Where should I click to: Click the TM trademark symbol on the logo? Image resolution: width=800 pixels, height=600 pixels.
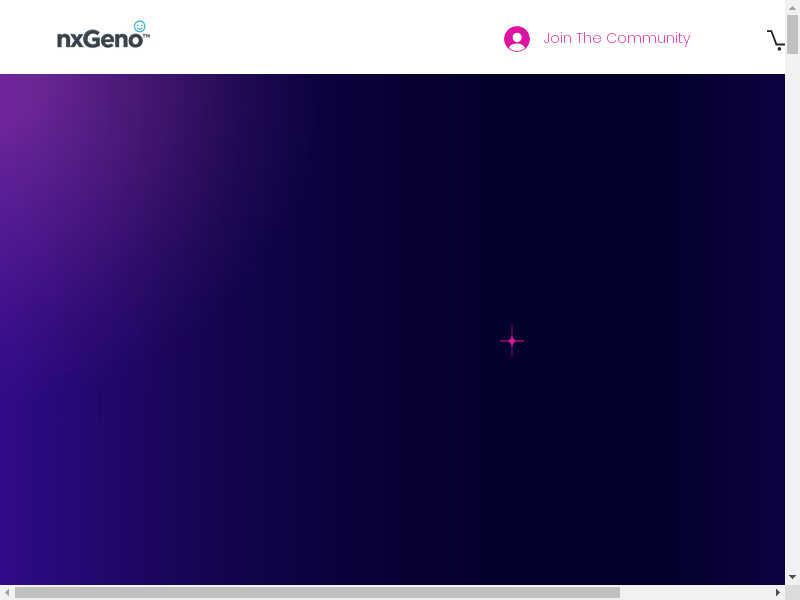(x=146, y=36)
